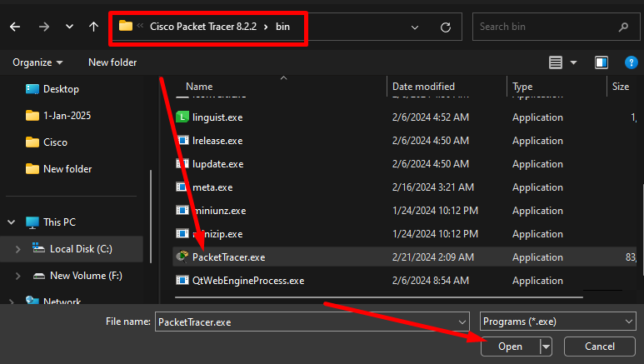Open the Programs (*.exe) file type dropdown
The image size is (644, 364).
tap(557, 322)
